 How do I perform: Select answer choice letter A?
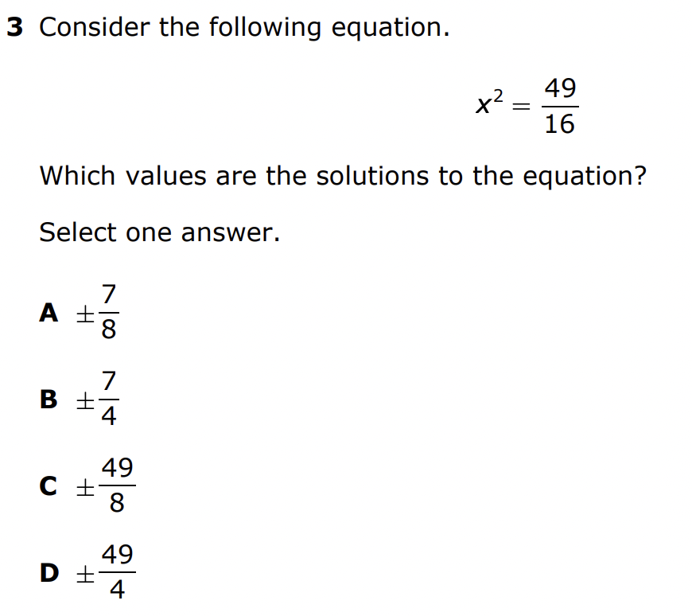(49, 313)
